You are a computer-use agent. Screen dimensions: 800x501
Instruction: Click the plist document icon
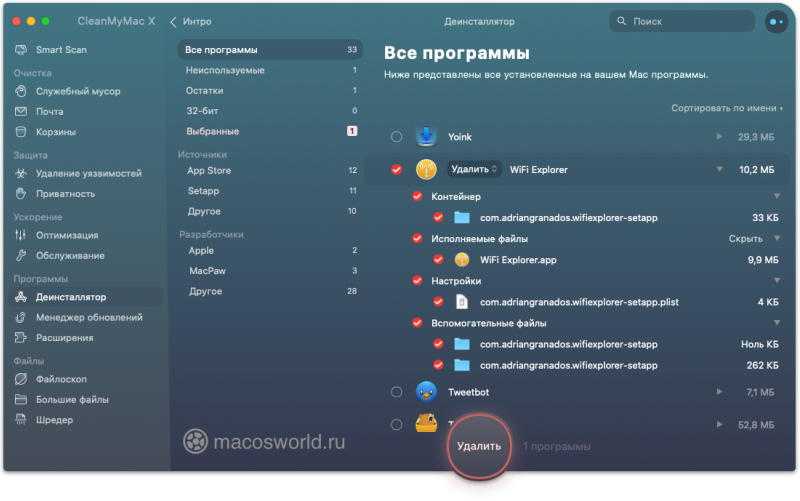[x=462, y=302]
